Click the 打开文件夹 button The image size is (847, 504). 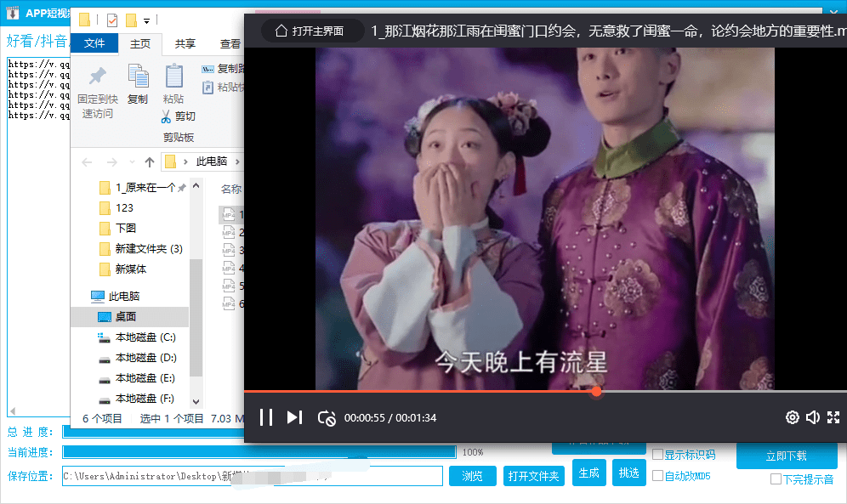click(x=534, y=476)
